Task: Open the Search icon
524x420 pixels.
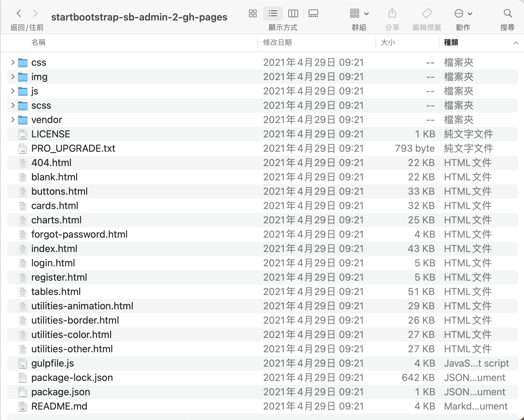Action: click(507, 14)
